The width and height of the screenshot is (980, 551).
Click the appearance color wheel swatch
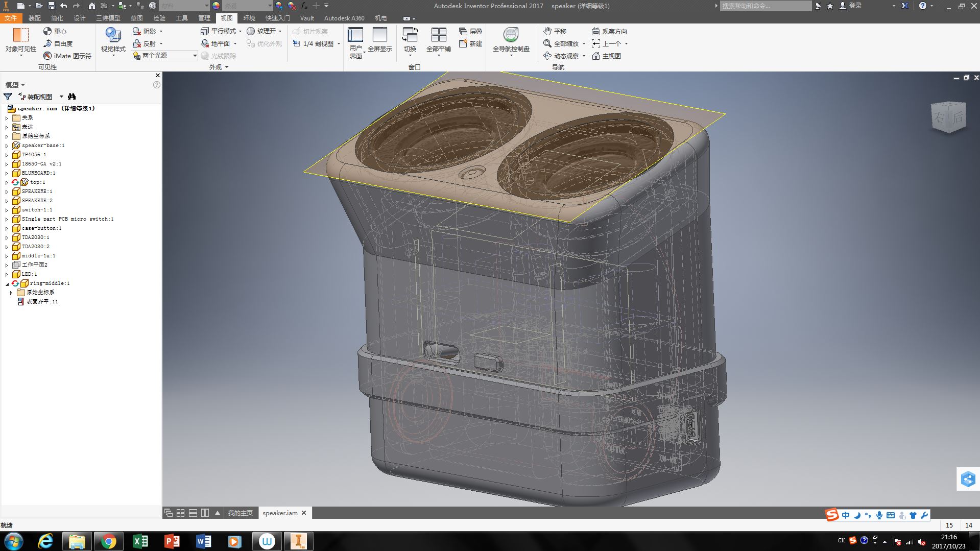pos(216,6)
